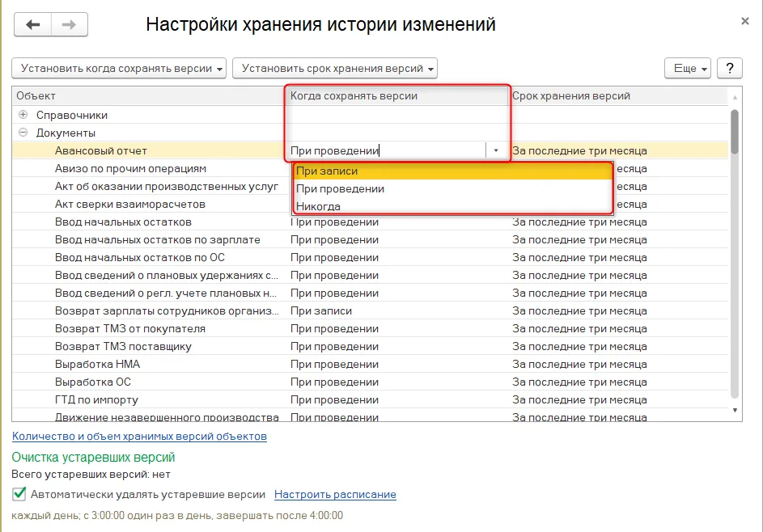Viewport: 763px width, 532px height.
Task: Select 'Ввод начальных остатков по зарплате' row
Action: [371, 240]
